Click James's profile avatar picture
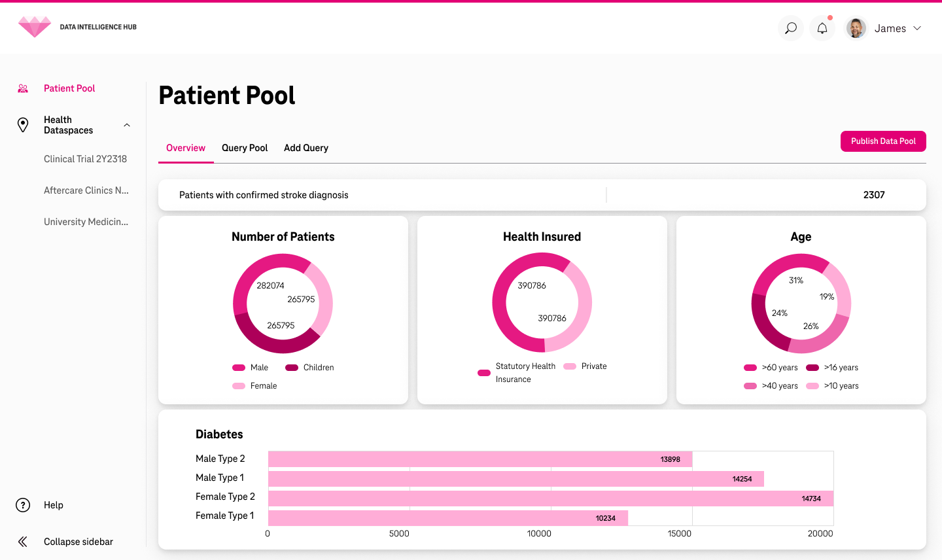This screenshot has height=560, width=942. point(856,27)
